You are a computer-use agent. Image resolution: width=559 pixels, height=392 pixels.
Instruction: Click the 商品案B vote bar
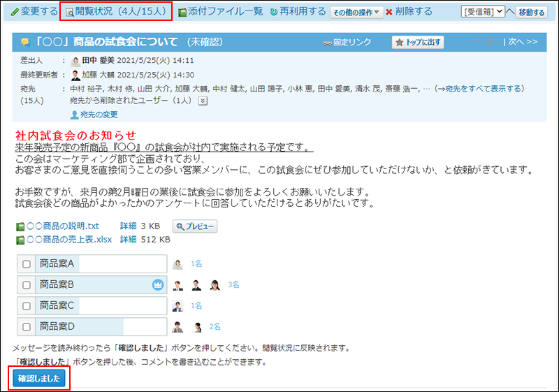click(x=101, y=284)
